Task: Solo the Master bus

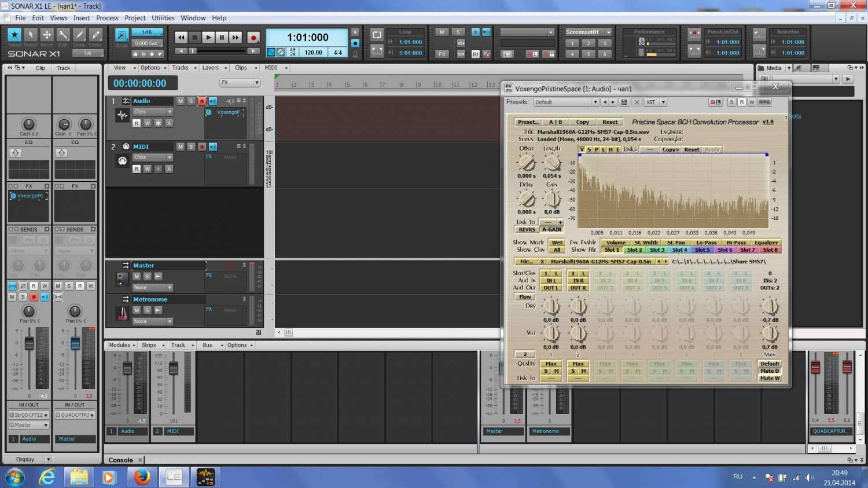Action: (x=147, y=276)
